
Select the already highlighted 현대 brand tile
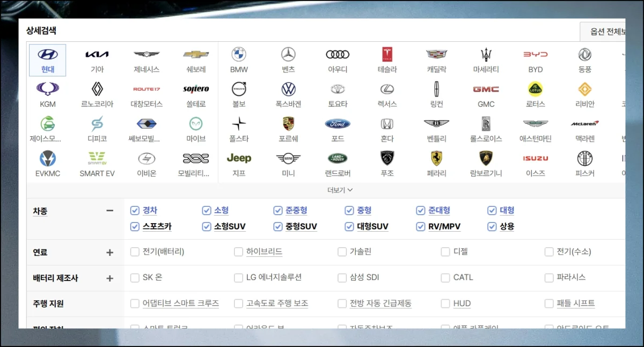(x=48, y=60)
